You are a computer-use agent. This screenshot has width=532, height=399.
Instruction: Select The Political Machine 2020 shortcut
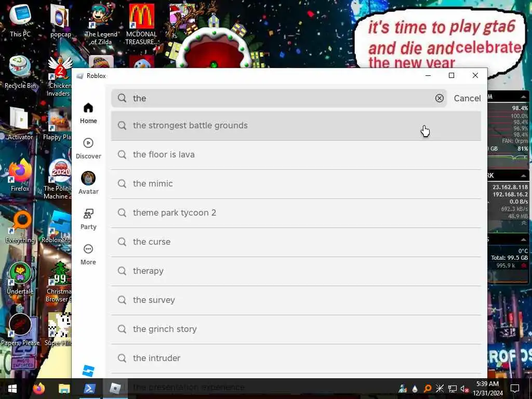click(x=58, y=179)
